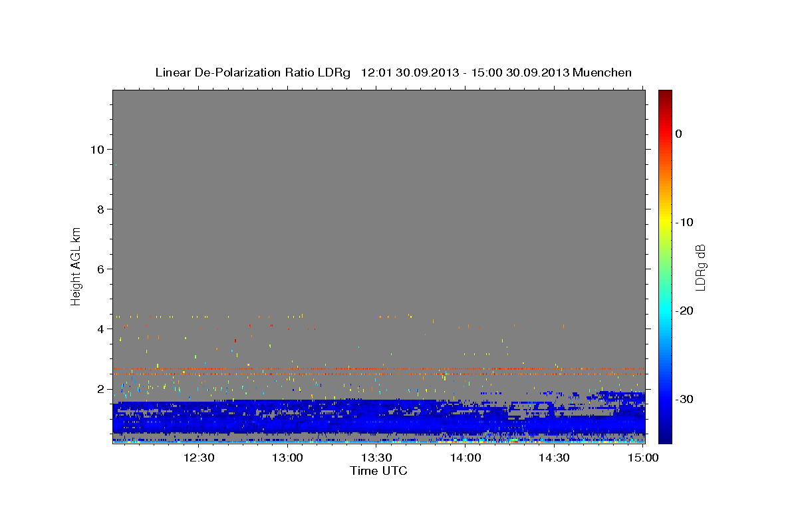Click the colorbar value label -10
Viewport: 798px width, 532px height.
(685, 222)
